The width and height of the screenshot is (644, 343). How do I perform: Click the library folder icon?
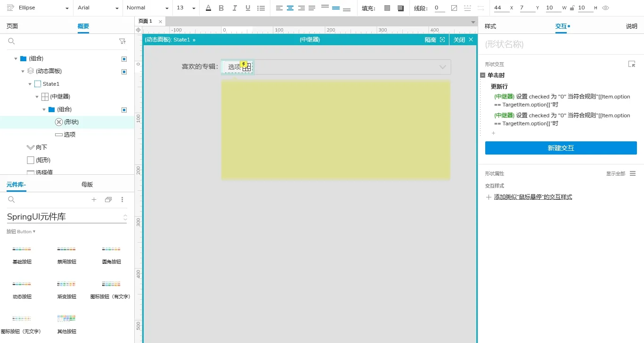point(108,200)
